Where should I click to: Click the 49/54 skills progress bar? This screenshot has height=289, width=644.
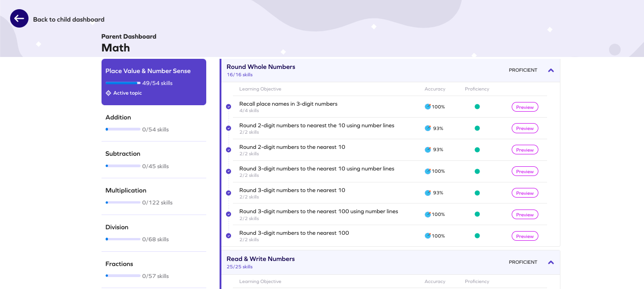point(123,83)
